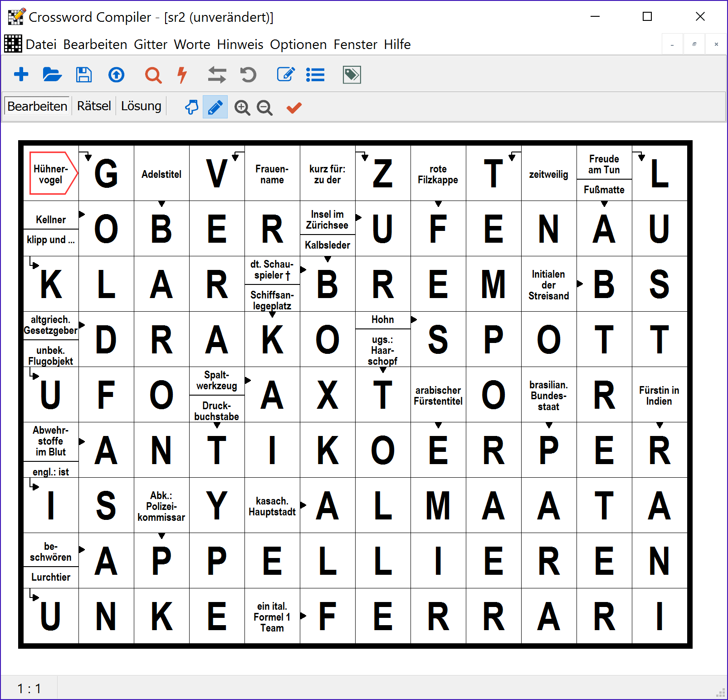This screenshot has height=700, width=728.
Task: Open the clue list icon
Action: pos(315,74)
